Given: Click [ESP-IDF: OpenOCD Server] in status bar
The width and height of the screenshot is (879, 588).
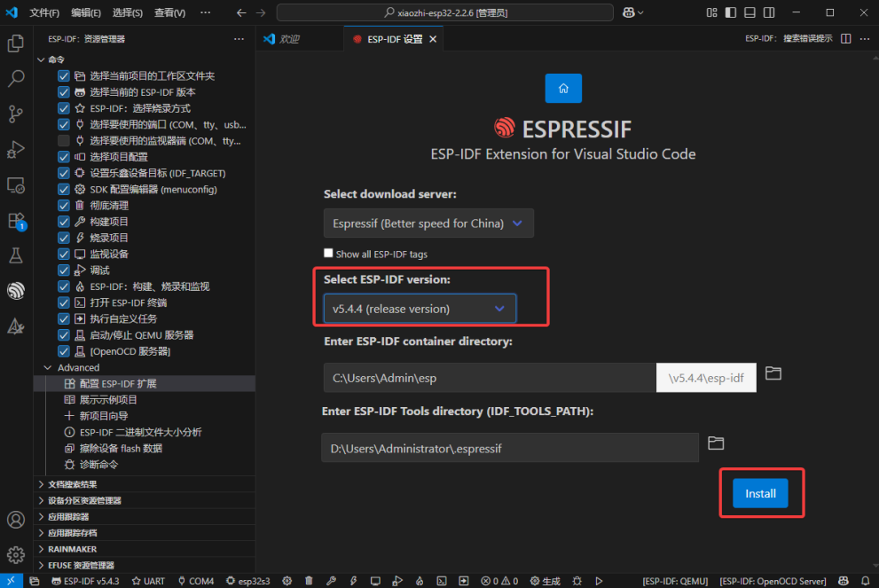Looking at the screenshot, I should pyautogui.click(x=773, y=581).
